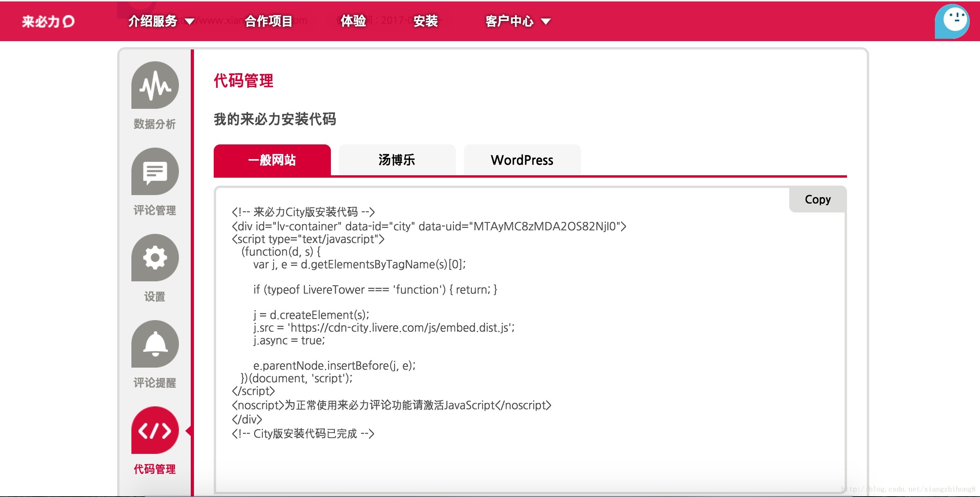Expand the 介绍服务 dropdown arrow

tap(190, 21)
